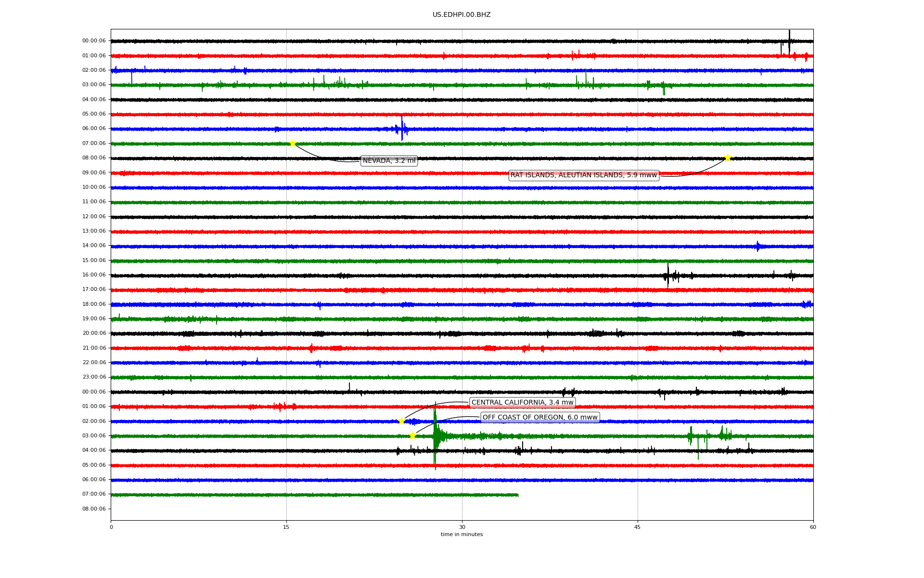Image resolution: width=924 pixels, height=578 pixels.
Task: Click the yellow star marking the Nevada earthquake
Action: point(293,143)
